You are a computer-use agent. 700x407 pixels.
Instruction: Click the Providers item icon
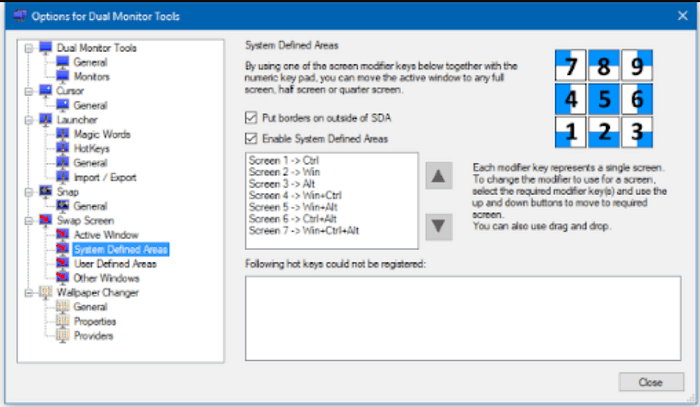click(62, 335)
